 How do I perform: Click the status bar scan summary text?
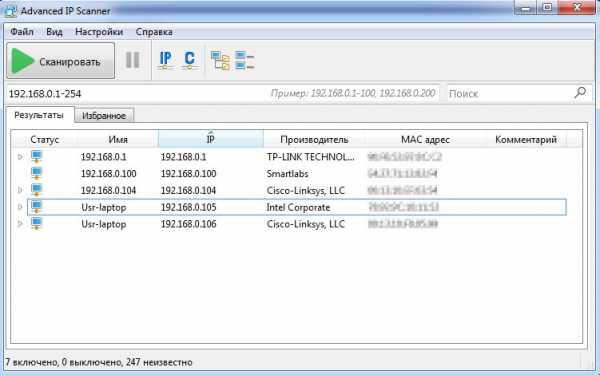pyautogui.click(x=99, y=362)
